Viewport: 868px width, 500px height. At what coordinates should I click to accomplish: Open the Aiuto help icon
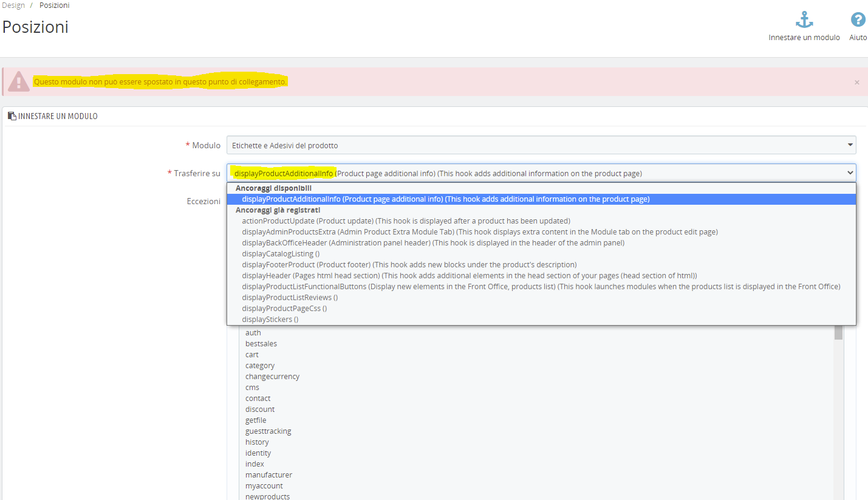click(x=858, y=19)
